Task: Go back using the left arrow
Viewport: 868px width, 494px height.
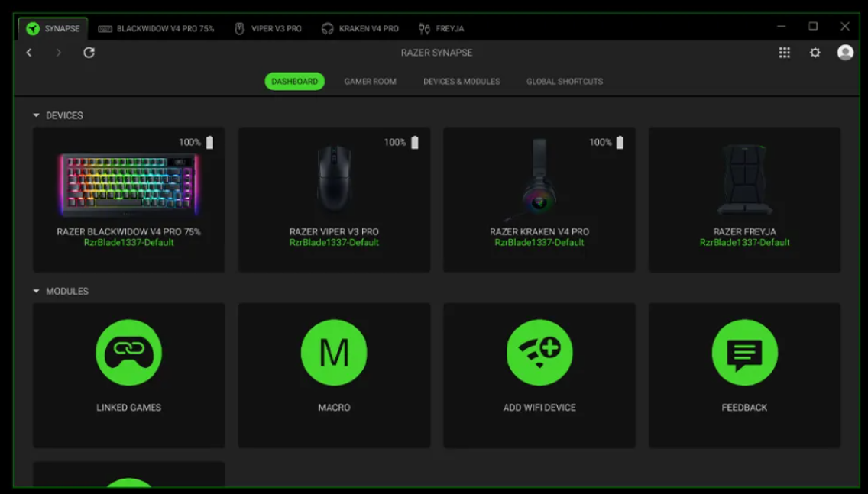Action: (x=29, y=53)
